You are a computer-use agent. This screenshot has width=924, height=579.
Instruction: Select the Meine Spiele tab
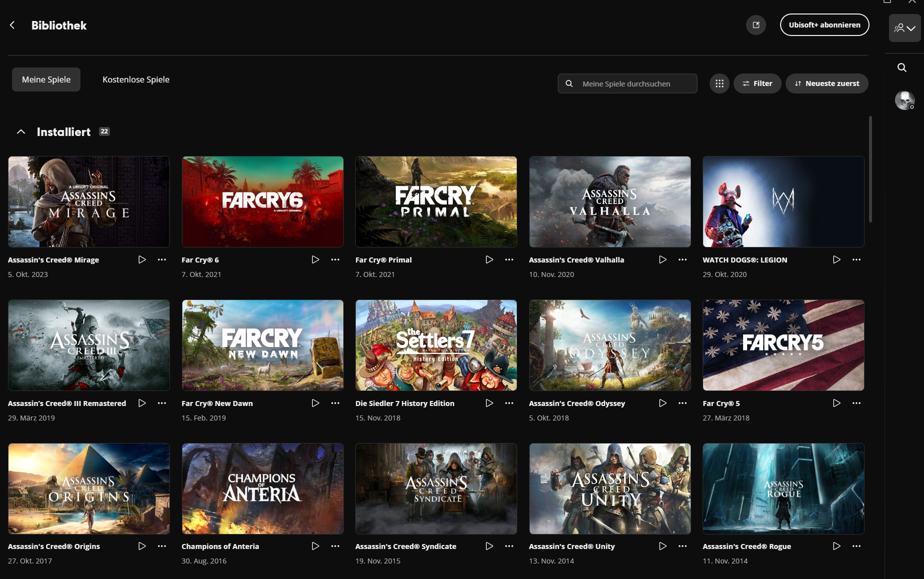click(46, 79)
